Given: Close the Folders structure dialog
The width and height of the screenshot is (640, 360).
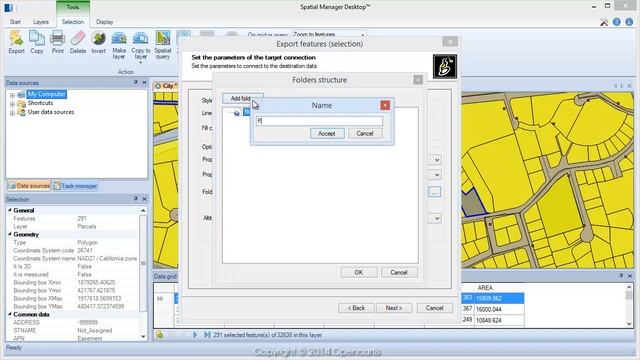Looking at the screenshot, I should point(418,80).
